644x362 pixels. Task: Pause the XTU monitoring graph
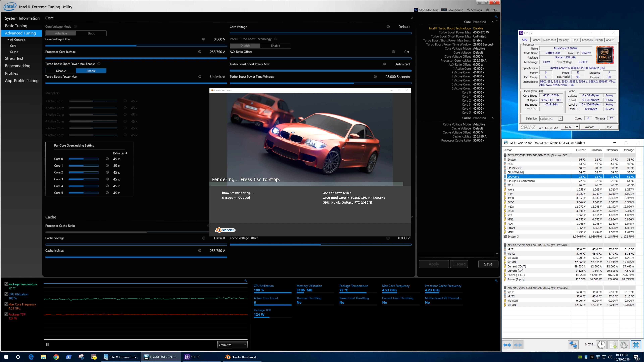[47, 345]
